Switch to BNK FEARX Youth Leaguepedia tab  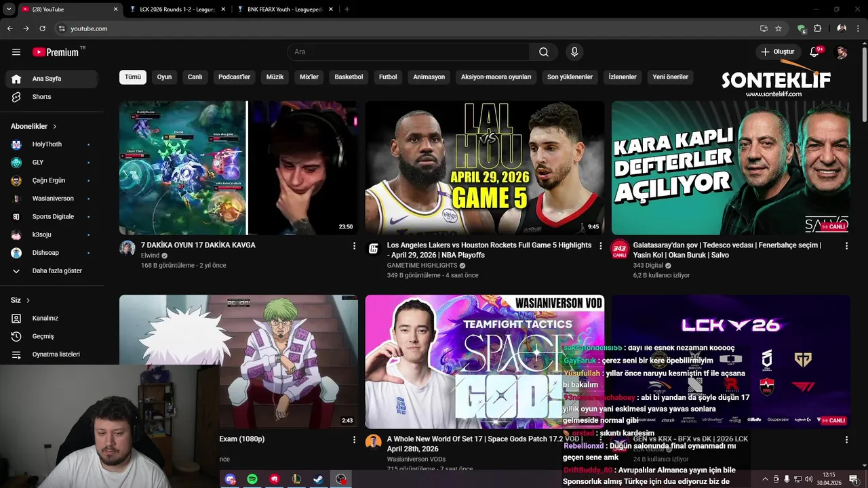[x=285, y=9]
